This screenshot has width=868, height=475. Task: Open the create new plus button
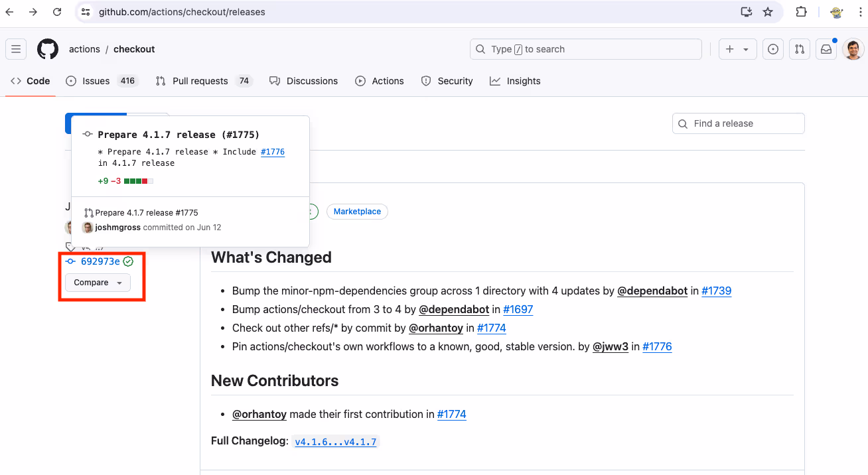click(730, 49)
